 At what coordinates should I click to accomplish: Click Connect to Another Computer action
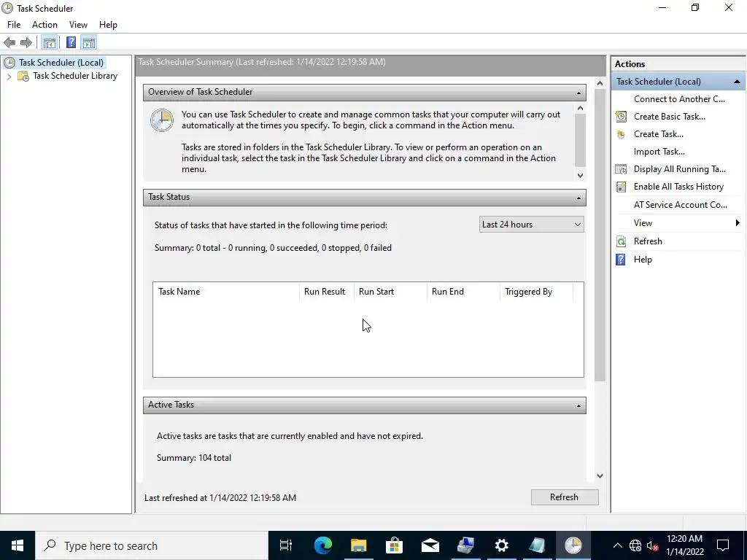[679, 99]
